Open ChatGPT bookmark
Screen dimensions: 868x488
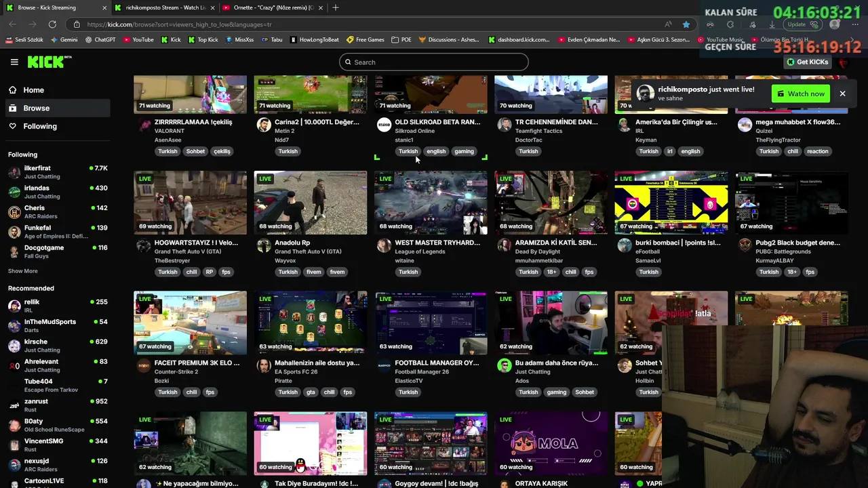click(x=100, y=39)
